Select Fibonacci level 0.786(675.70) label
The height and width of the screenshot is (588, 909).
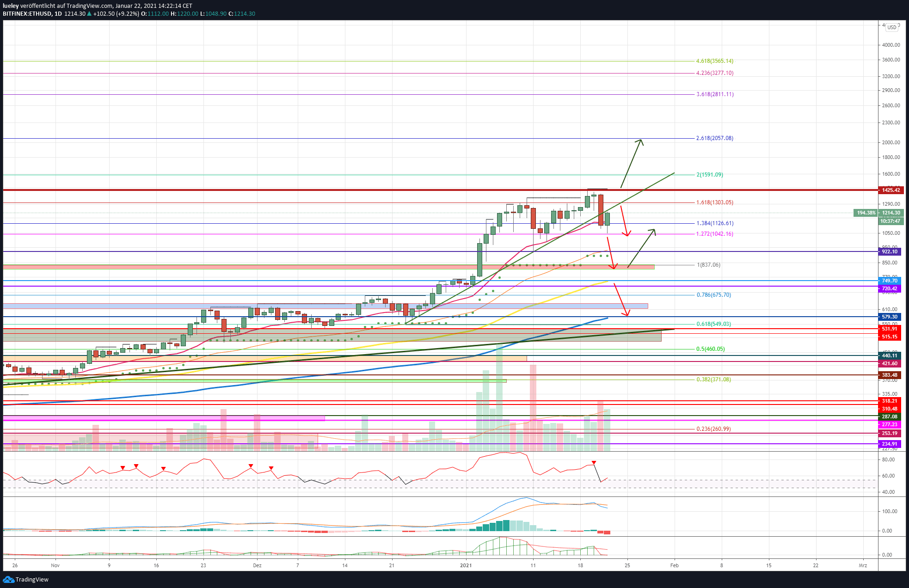714,295
